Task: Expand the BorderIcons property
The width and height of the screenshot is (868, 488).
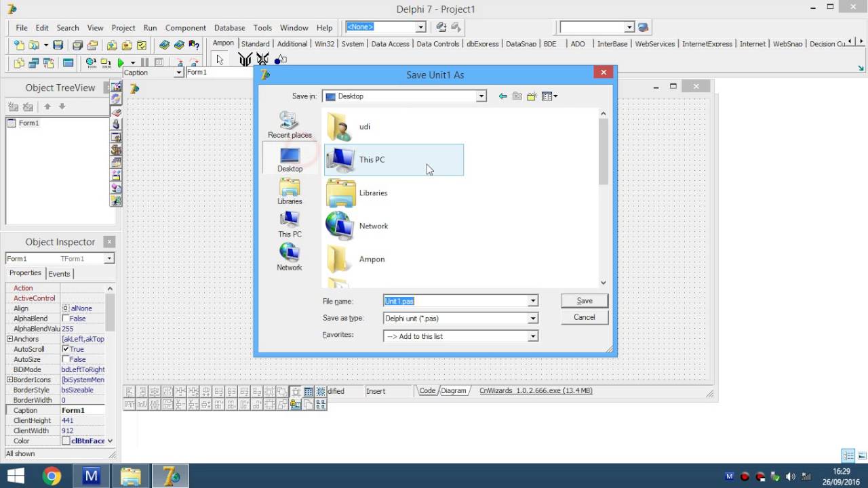Action: coord(9,380)
